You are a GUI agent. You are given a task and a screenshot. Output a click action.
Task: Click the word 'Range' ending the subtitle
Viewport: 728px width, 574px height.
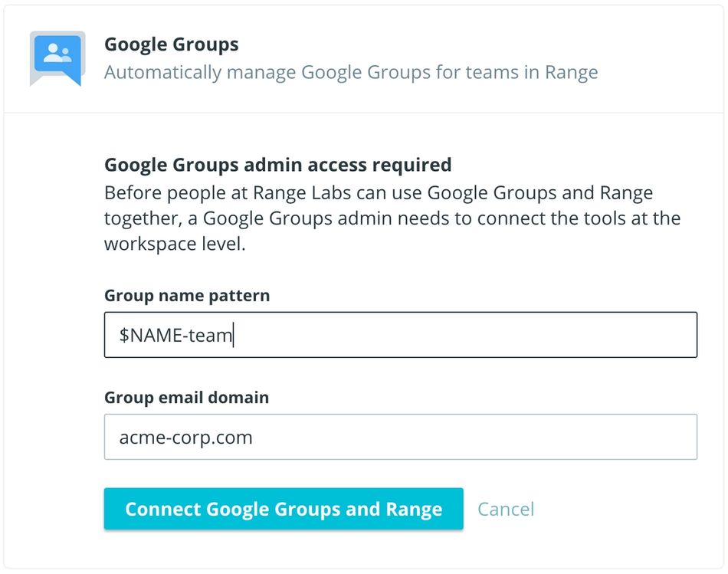[x=571, y=73]
